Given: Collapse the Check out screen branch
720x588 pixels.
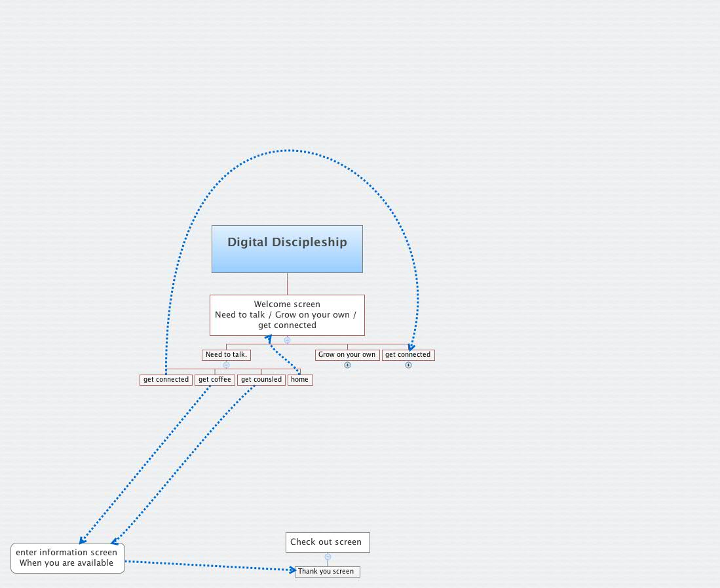Looking at the screenshot, I should [x=327, y=557].
